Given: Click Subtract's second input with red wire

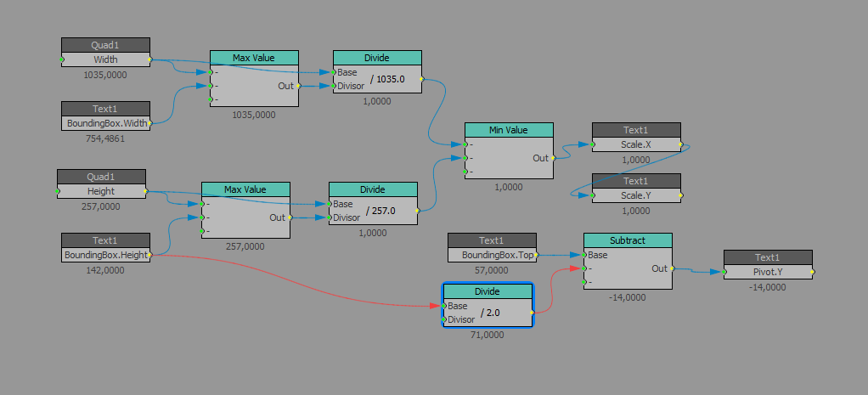Looking at the screenshot, I should click(584, 268).
